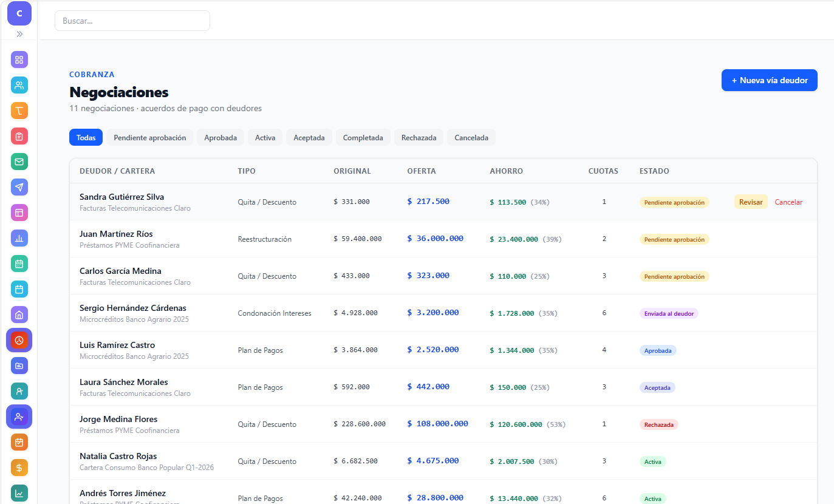Click the purple house icon in sidebar

[x=19, y=315]
